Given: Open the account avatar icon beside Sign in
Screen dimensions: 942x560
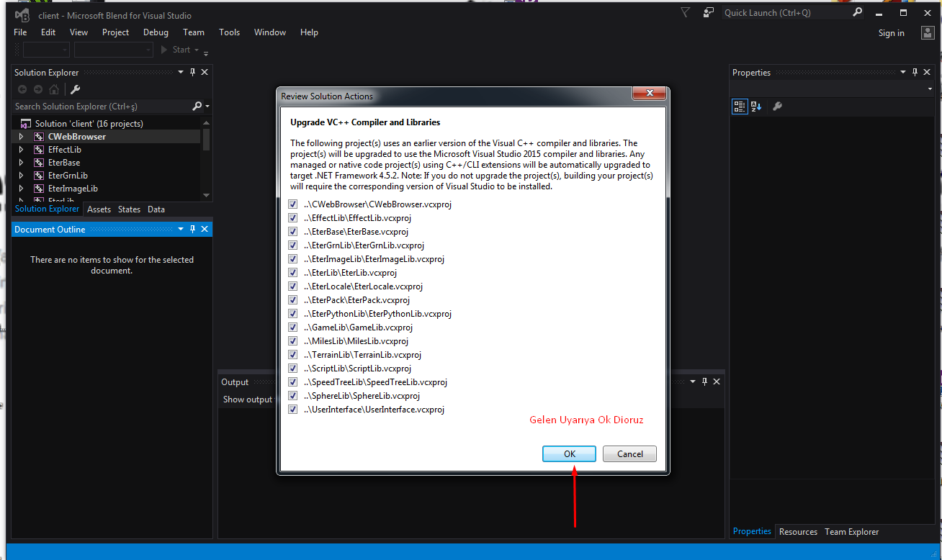Looking at the screenshot, I should [928, 32].
